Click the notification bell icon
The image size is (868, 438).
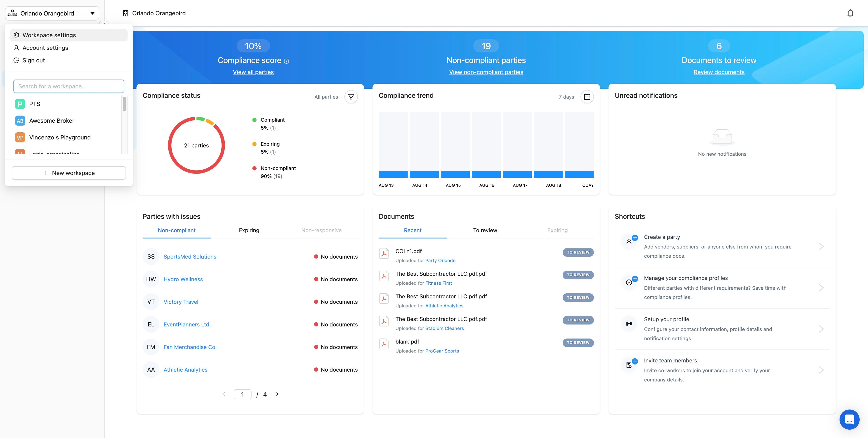pos(850,13)
